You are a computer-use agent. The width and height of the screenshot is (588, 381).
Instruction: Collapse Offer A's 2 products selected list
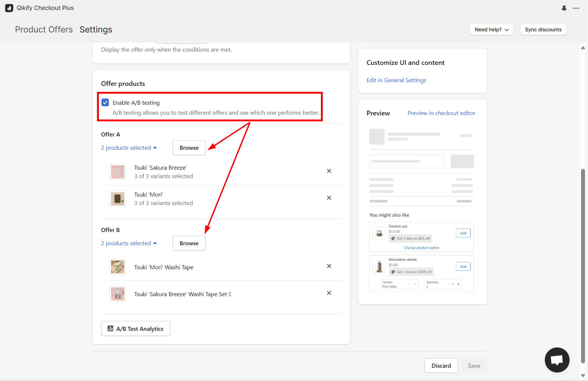[129, 148]
